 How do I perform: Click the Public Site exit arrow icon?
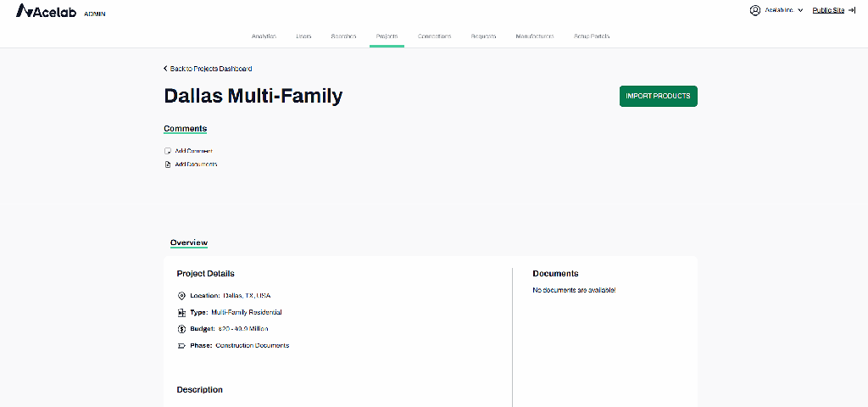click(851, 10)
